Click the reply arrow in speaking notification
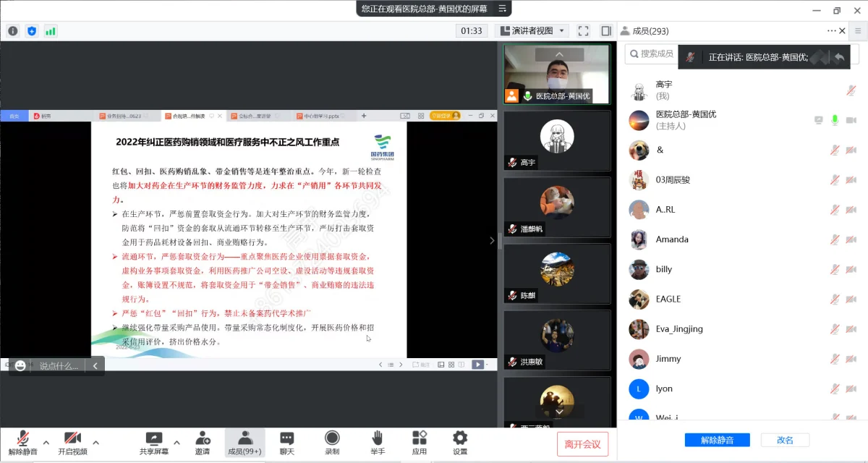 point(839,57)
